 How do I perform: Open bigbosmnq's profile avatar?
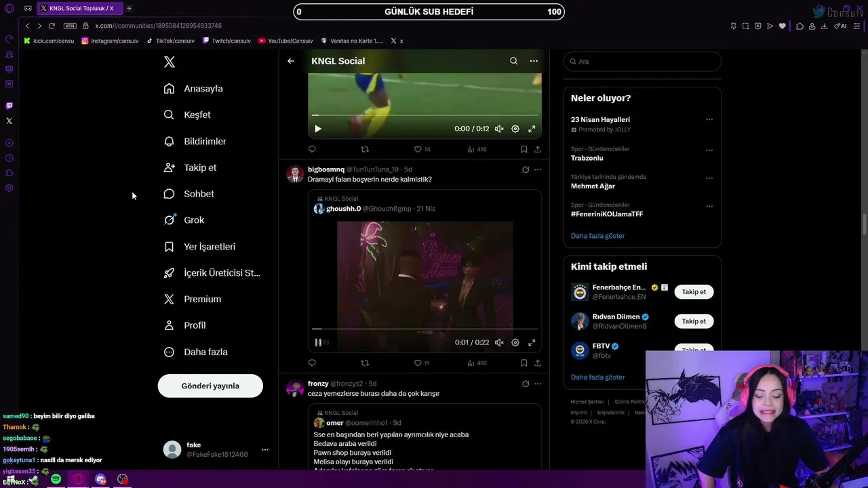point(295,174)
